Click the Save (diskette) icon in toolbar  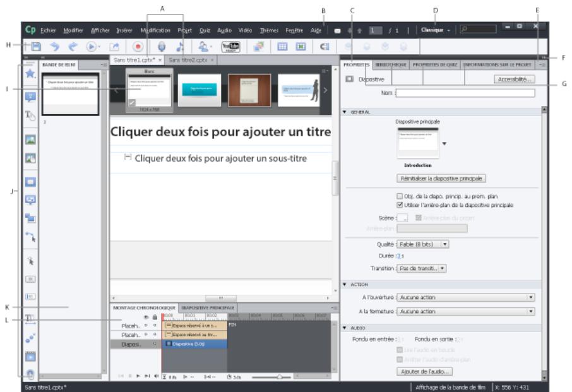pyautogui.click(x=36, y=47)
